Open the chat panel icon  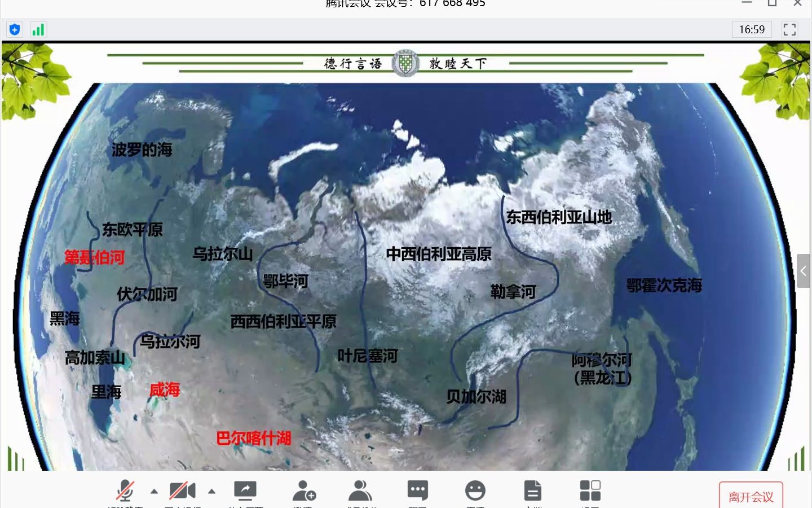[x=418, y=490]
